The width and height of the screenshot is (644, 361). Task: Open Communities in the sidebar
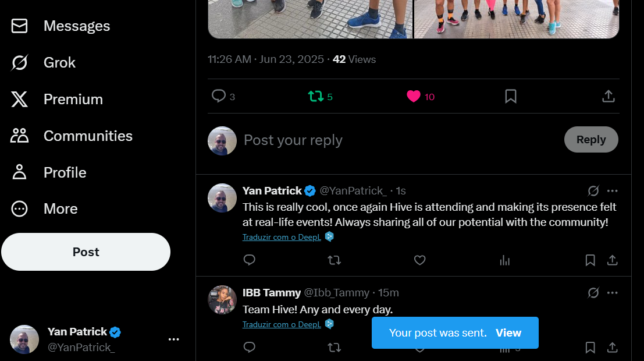click(72, 136)
